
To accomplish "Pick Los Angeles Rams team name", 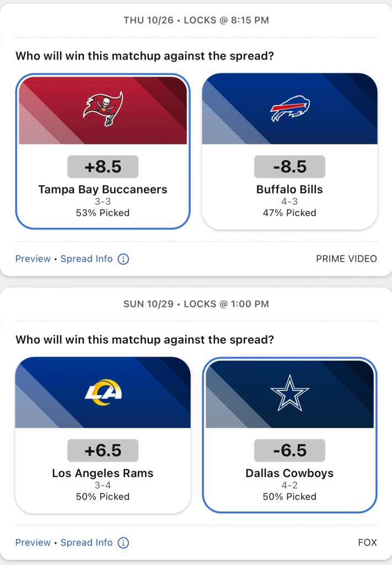I will 103,473.
